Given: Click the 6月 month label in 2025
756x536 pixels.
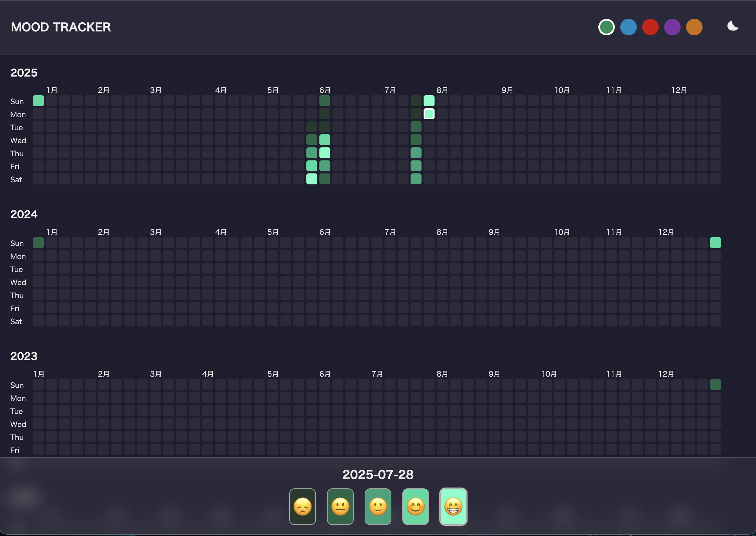Looking at the screenshot, I should pyautogui.click(x=325, y=90).
